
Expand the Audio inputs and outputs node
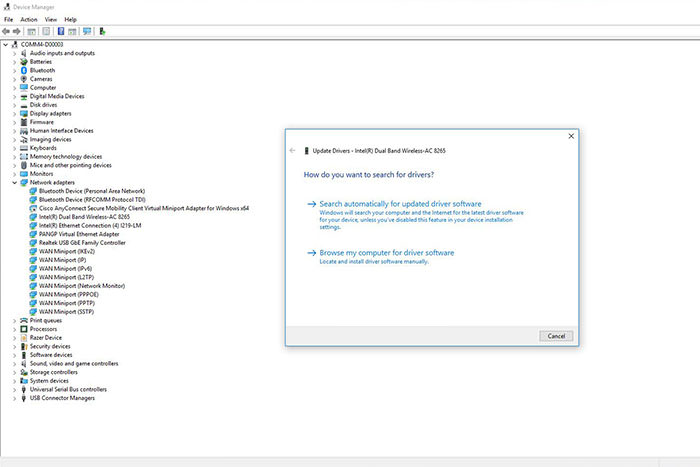(14, 53)
